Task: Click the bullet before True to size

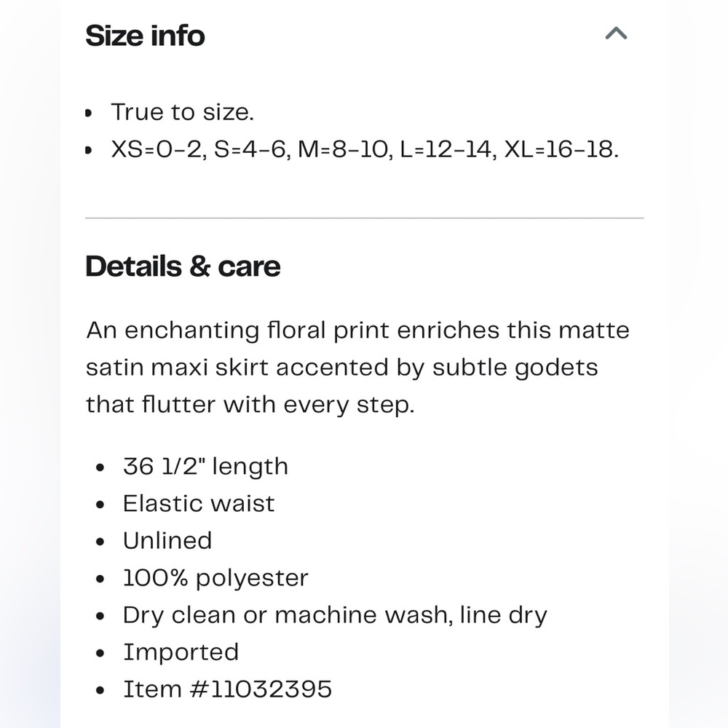Action: point(89,114)
